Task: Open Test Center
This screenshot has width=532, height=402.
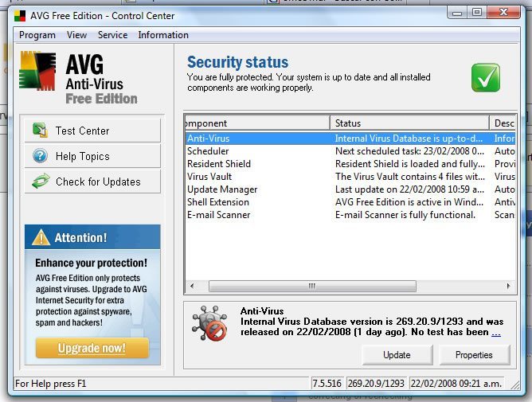Action: pyautogui.click(x=92, y=131)
